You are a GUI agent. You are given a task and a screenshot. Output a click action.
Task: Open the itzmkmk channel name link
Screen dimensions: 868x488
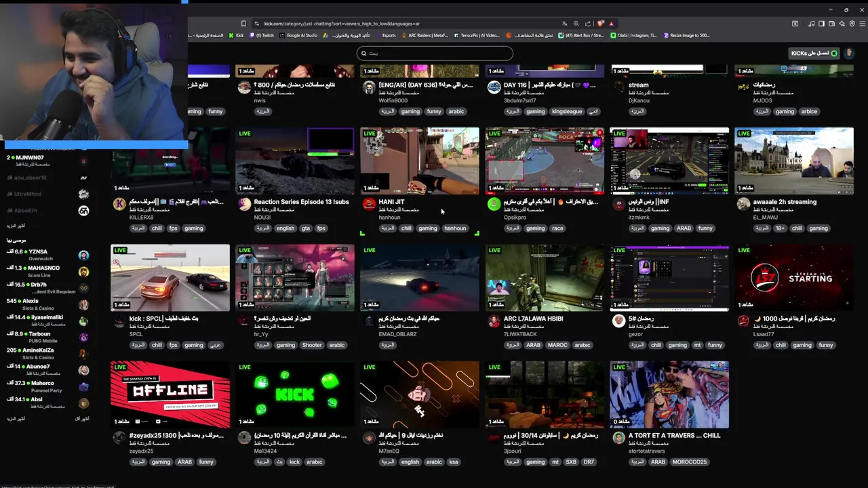638,218
